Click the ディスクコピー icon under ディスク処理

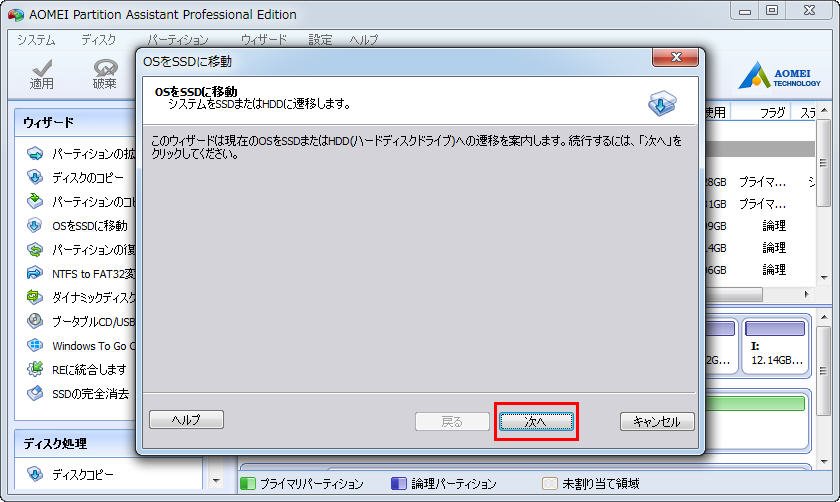35,474
